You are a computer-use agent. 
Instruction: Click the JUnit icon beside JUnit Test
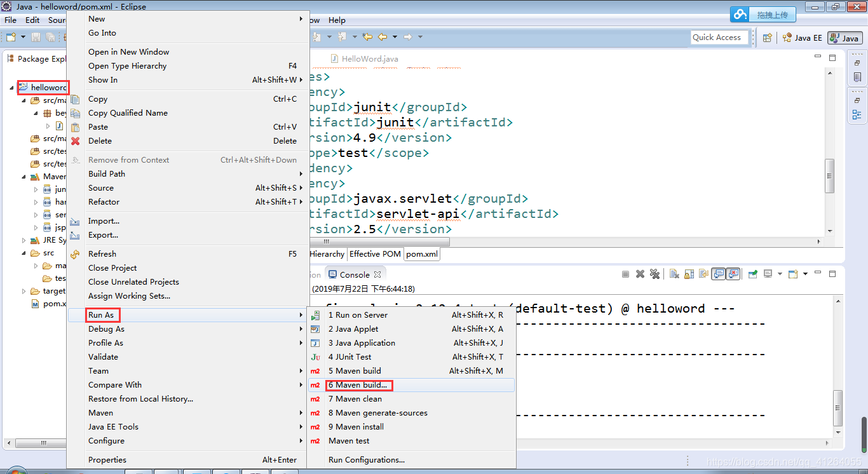(315, 357)
